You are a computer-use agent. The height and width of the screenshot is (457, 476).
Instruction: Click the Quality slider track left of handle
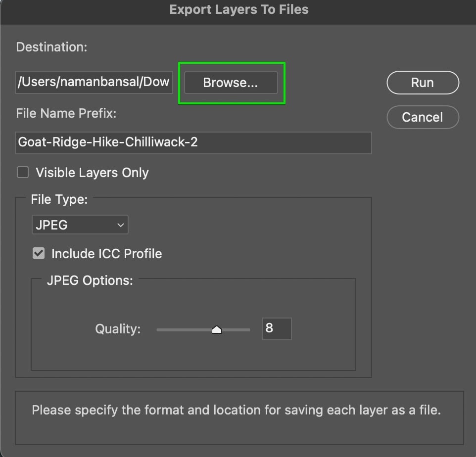pos(184,329)
